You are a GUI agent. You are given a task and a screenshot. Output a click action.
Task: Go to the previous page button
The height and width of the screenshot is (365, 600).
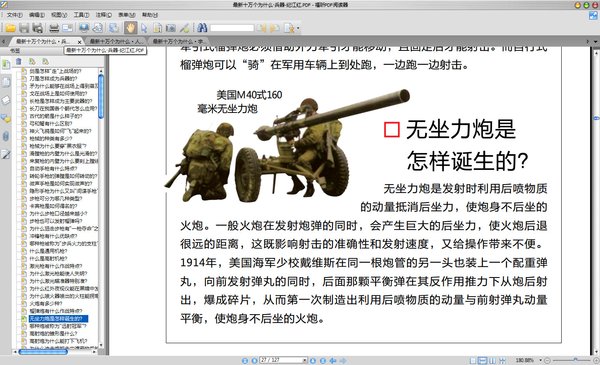pos(254,360)
